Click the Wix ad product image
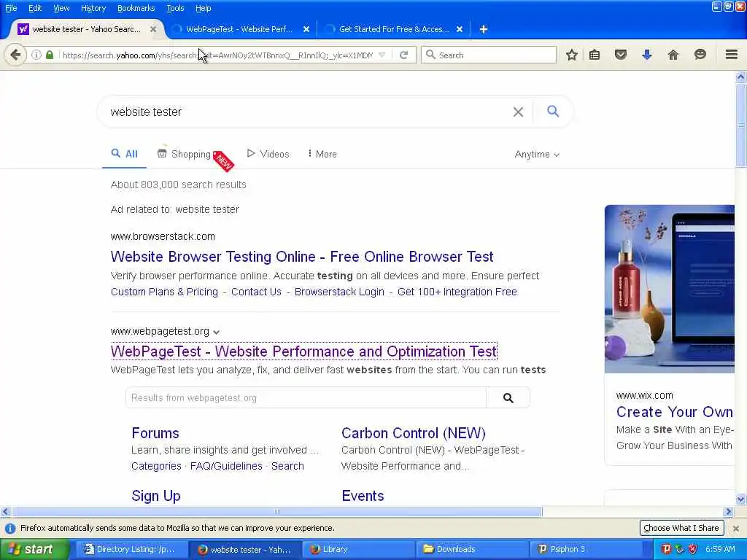 (x=670, y=289)
